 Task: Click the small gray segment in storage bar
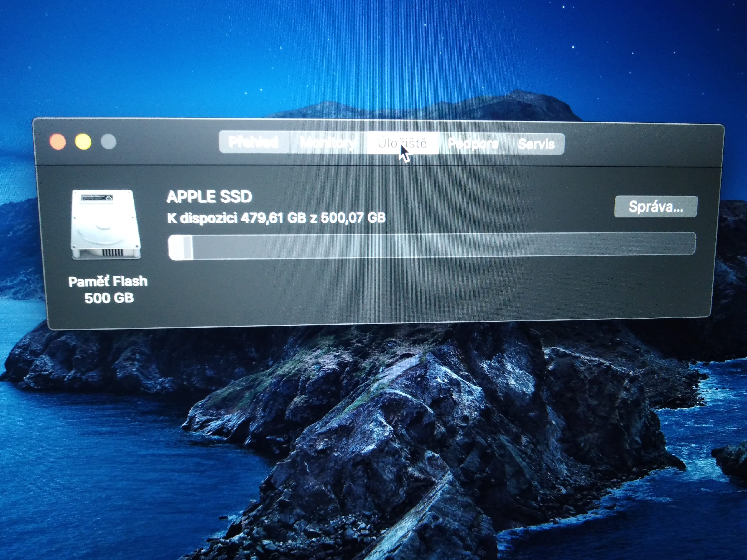point(188,248)
